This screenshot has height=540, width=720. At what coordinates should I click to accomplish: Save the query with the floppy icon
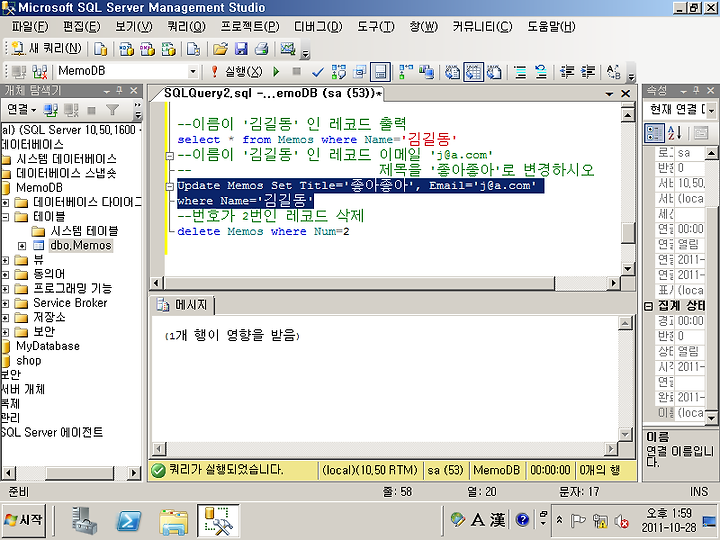click(x=241, y=49)
